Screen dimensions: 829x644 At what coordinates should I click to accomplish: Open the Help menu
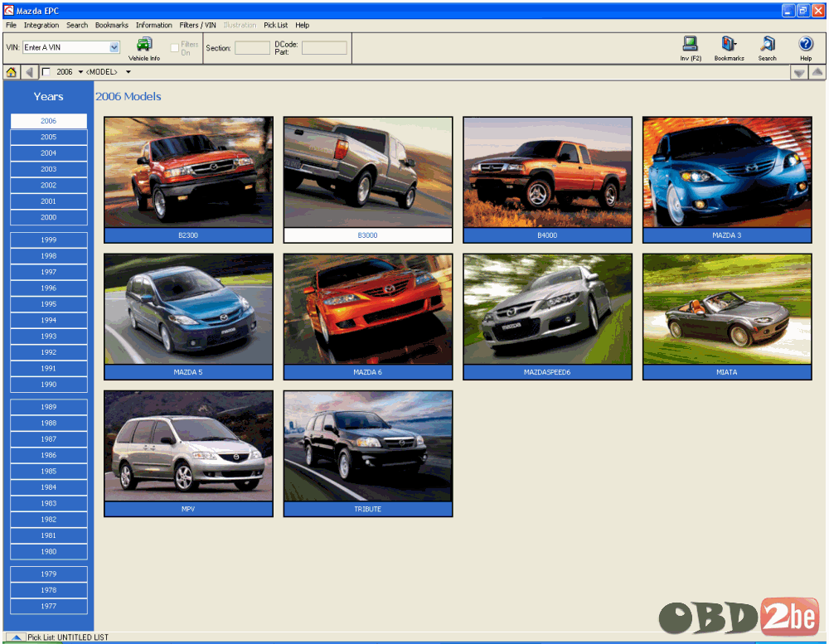(303, 25)
